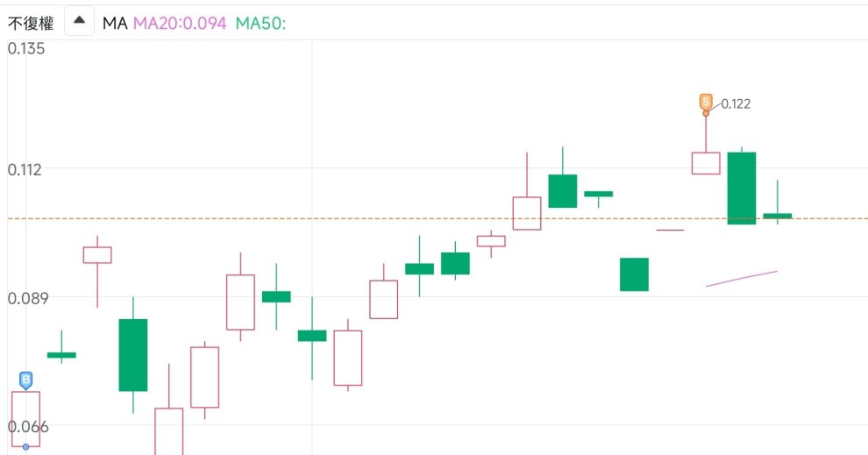The height and width of the screenshot is (455, 868).
Task: Click the MA20:0.094 indicator value
Action: [180, 23]
